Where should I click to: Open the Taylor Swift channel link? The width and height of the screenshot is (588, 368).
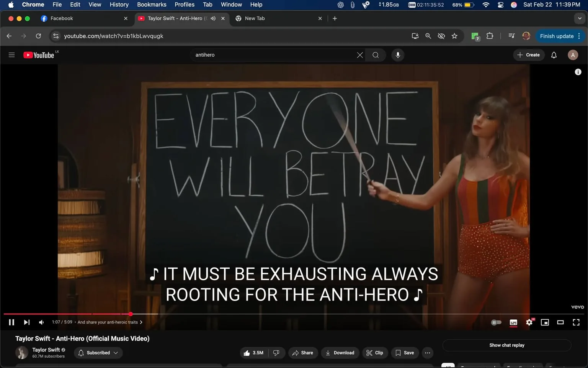[46, 350]
